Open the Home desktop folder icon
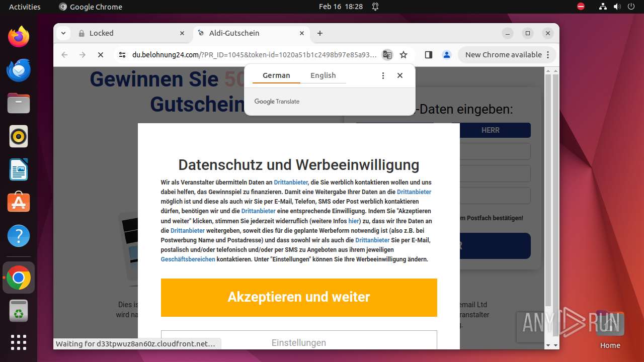Viewport: 644px width, 362px height. (610, 330)
